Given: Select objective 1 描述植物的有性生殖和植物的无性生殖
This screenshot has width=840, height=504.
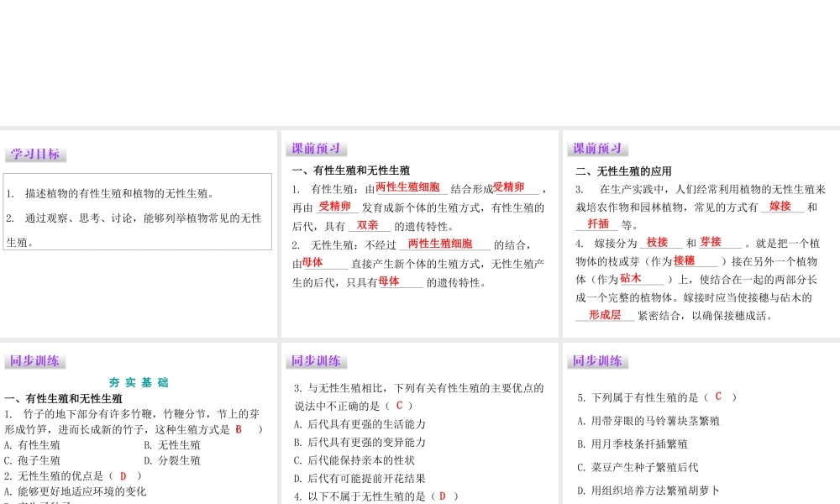Looking at the screenshot, I should coord(110,194).
